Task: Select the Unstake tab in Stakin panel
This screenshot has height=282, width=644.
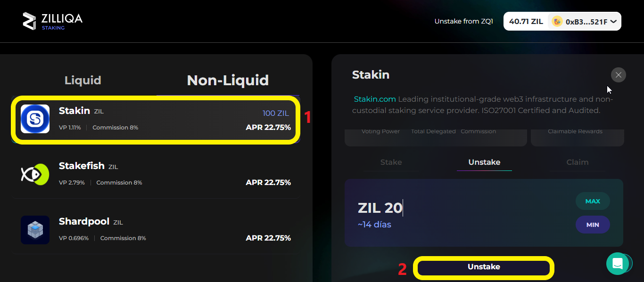Action: coord(484,162)
